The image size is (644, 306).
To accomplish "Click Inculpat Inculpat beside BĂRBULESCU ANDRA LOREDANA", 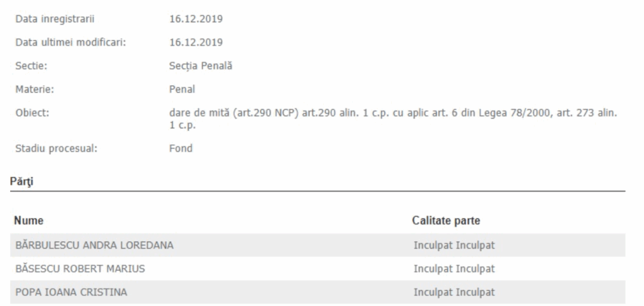I will (454, 246).
